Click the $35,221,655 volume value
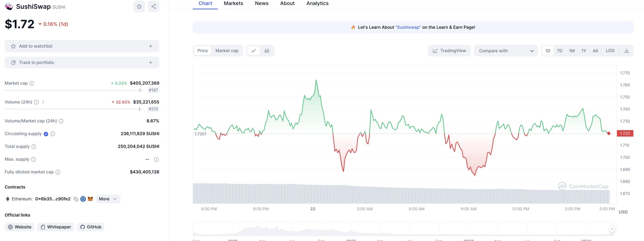The width and height of the screenshot is (644, 241). pos(146,102)
